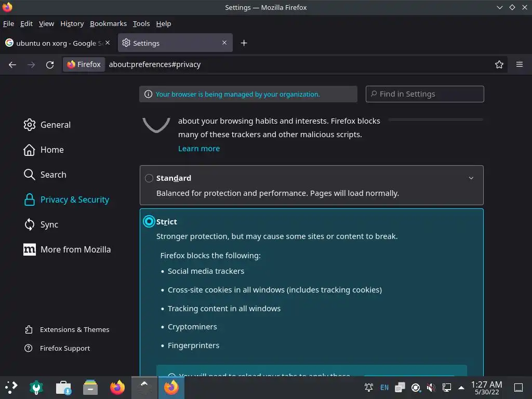532x399 pixels.
Task: Click the 'Fingerprinters' list item
Action: (193, 345)
